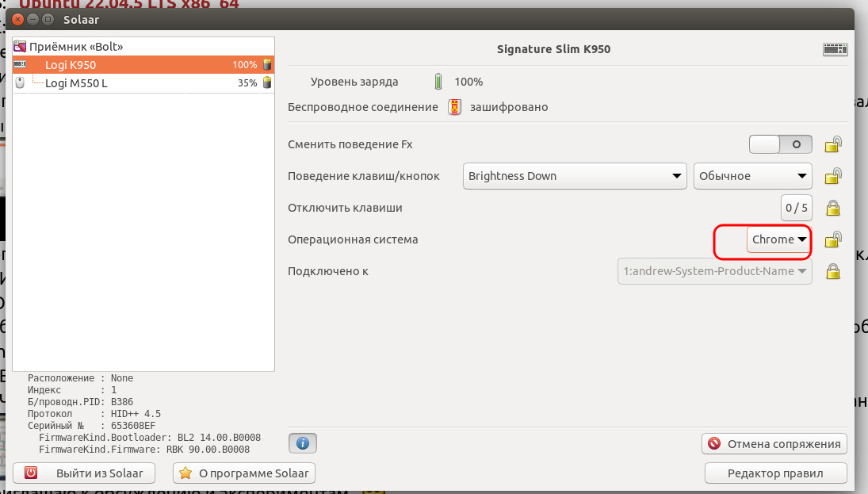Click the Протокол HID++ 4.5 line
Viewport: 868px width, 494px height.
tap(94, 414)
